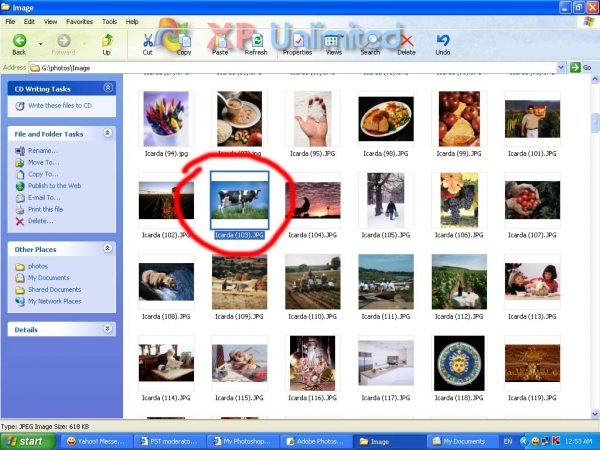The width and height of the screenshot is (600, 450).
Task: Open the Views toolbar button
Action: pos(333,44)
